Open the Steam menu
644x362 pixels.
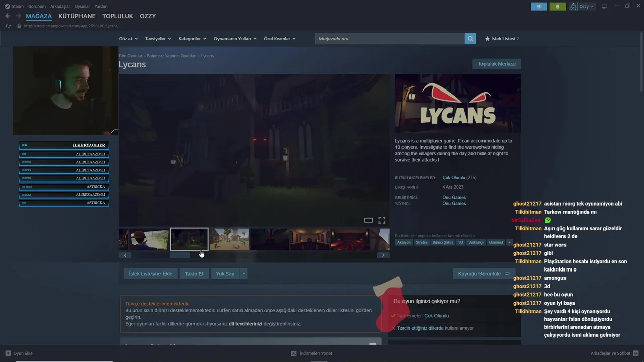tap(18, 6)
